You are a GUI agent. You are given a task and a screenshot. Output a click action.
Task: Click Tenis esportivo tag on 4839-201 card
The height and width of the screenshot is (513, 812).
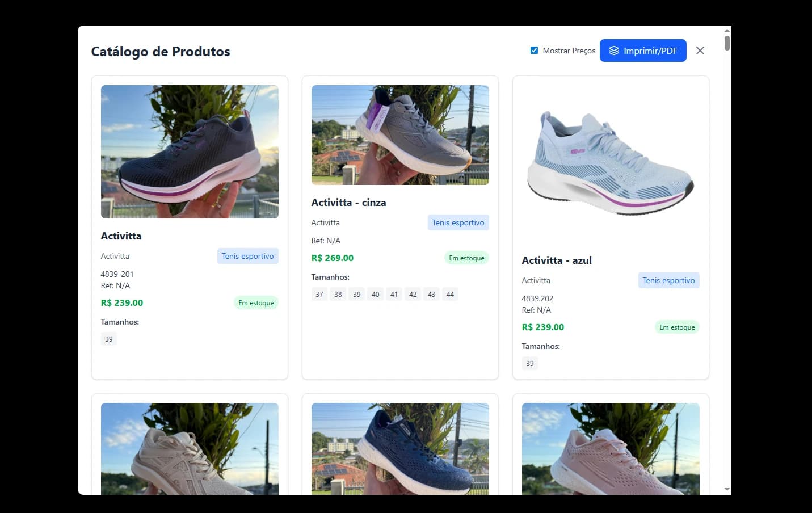[247, 256]
